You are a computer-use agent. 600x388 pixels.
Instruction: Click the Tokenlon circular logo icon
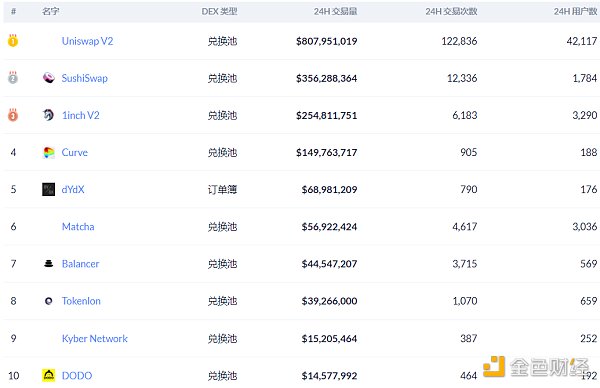49,301
